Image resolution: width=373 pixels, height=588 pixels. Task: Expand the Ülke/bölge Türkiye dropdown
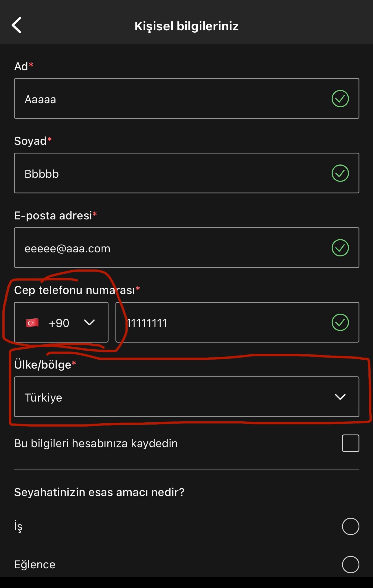[x=187, y=397]
